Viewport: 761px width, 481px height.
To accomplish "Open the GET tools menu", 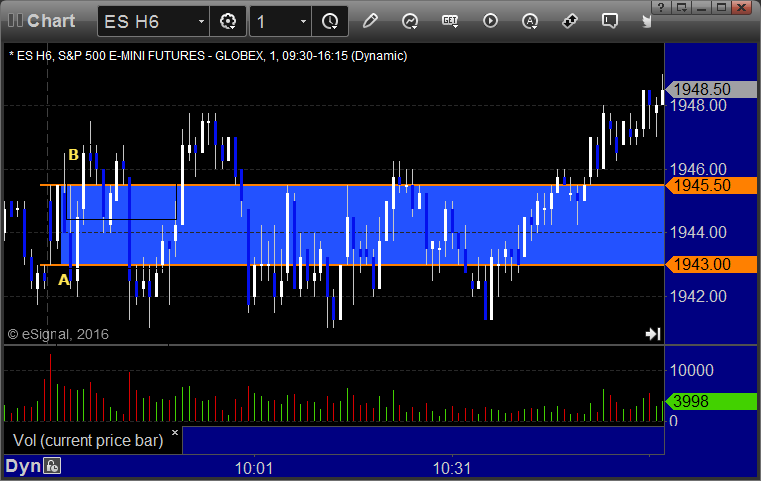I will pos(450,21).
